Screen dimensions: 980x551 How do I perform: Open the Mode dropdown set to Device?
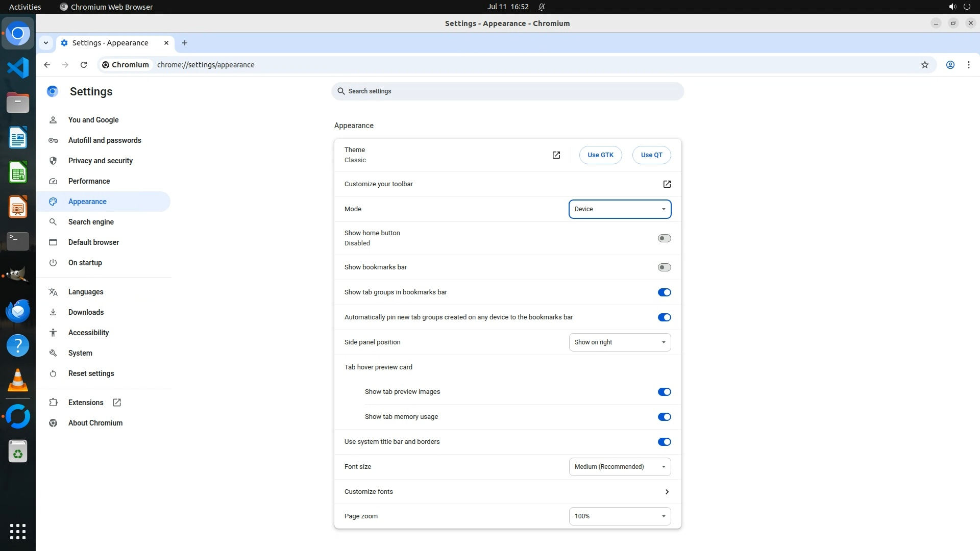click(x=620, y=209)
